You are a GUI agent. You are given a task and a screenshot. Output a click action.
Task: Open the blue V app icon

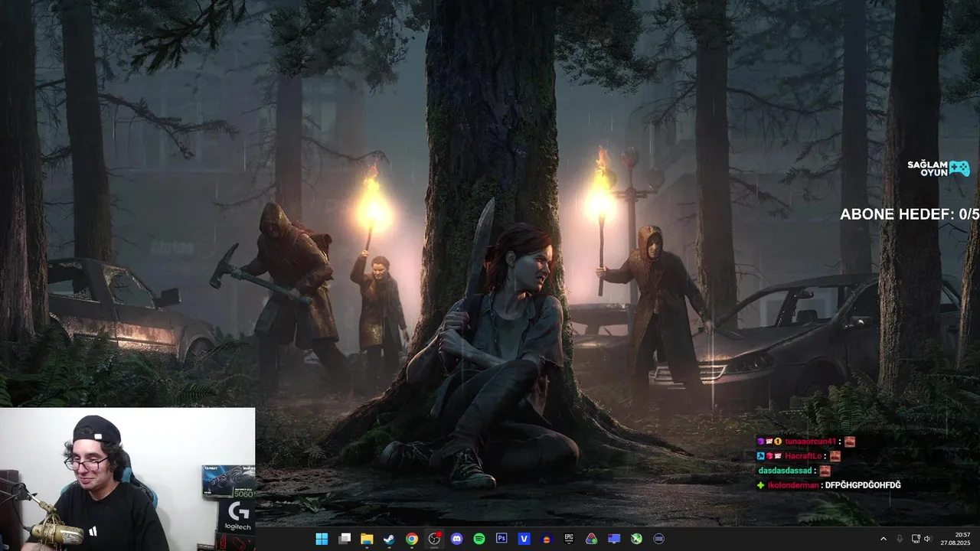click(524, 539)
